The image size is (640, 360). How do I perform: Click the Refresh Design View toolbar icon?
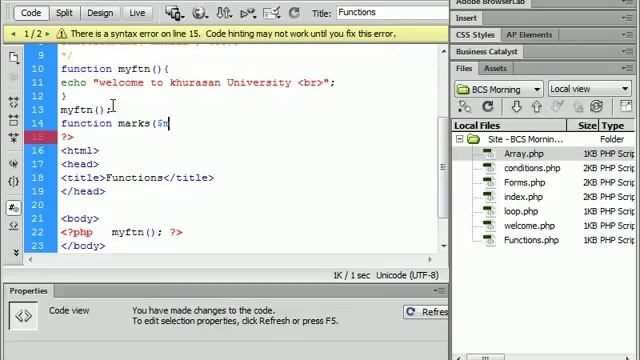coord(294,13)
